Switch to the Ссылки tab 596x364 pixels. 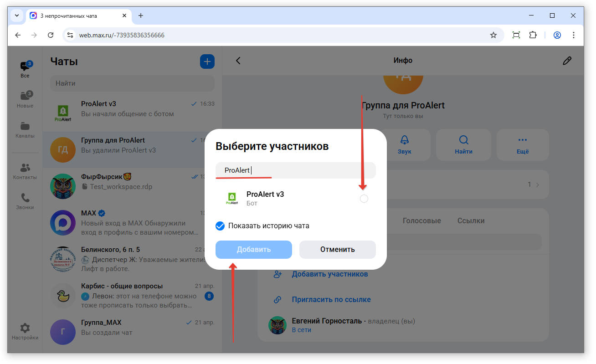click(x=471, y=220)
